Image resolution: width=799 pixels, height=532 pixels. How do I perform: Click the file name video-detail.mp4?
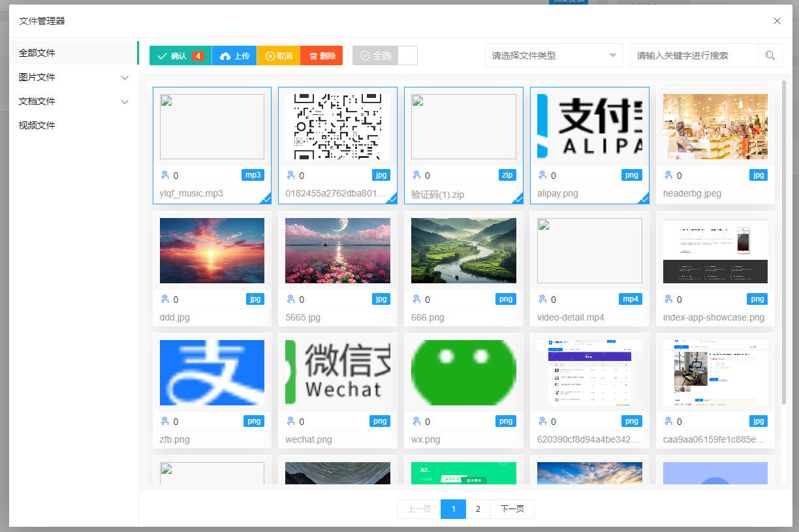click(x=571, y=318)
